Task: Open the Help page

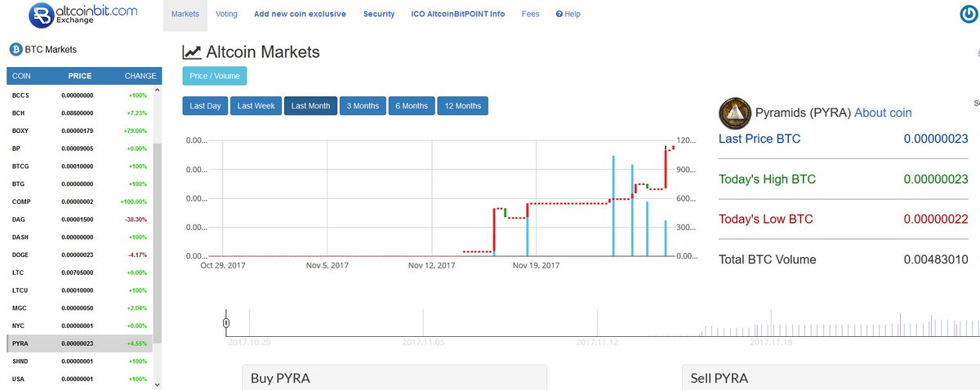Action: 568,15
